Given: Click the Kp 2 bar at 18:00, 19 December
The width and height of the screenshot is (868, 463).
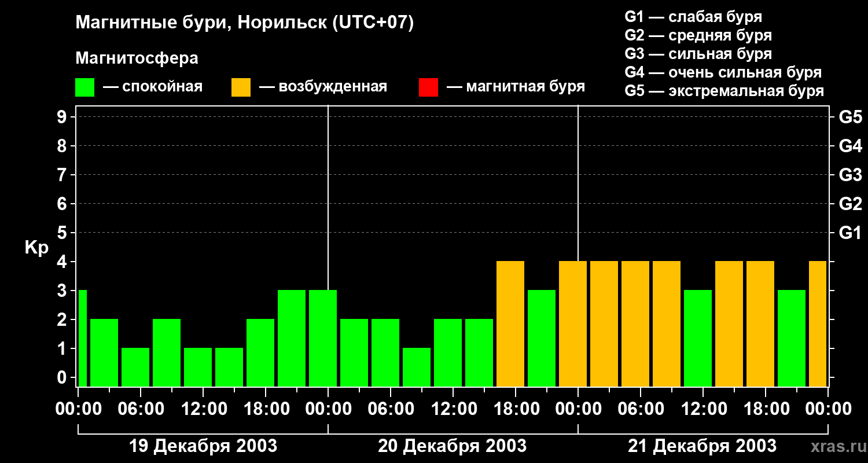Looking at the screenshot, I should [260, 352].
